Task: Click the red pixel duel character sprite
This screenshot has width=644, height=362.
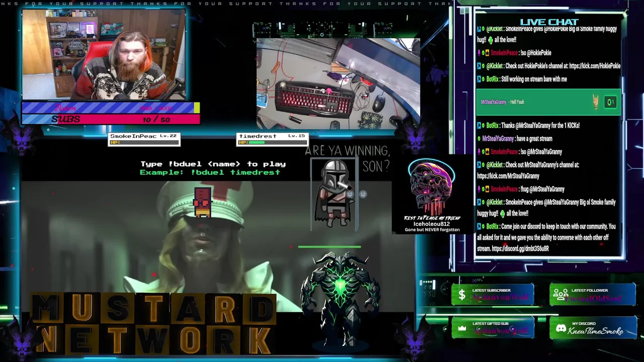Action: [202, 203]
